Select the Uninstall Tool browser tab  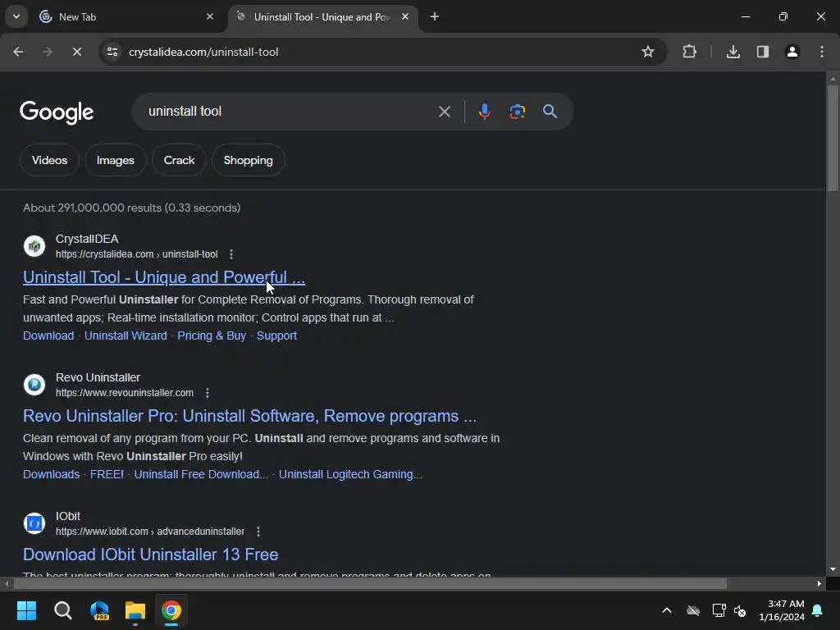323,16
